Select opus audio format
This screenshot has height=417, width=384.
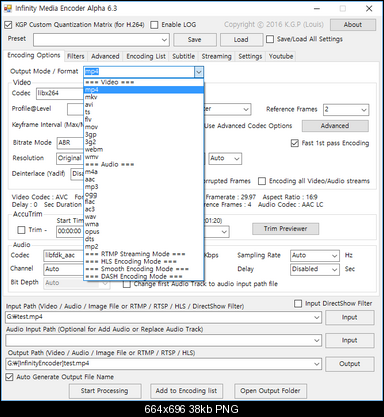tap(144, 232)
